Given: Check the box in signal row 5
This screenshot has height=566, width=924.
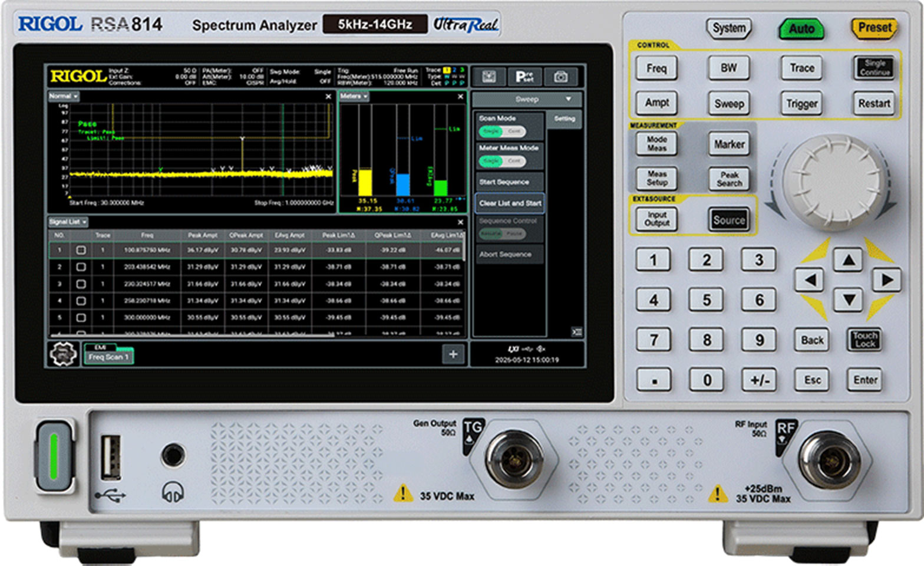Looking at the screenshot, I should (x=81, y=318).
